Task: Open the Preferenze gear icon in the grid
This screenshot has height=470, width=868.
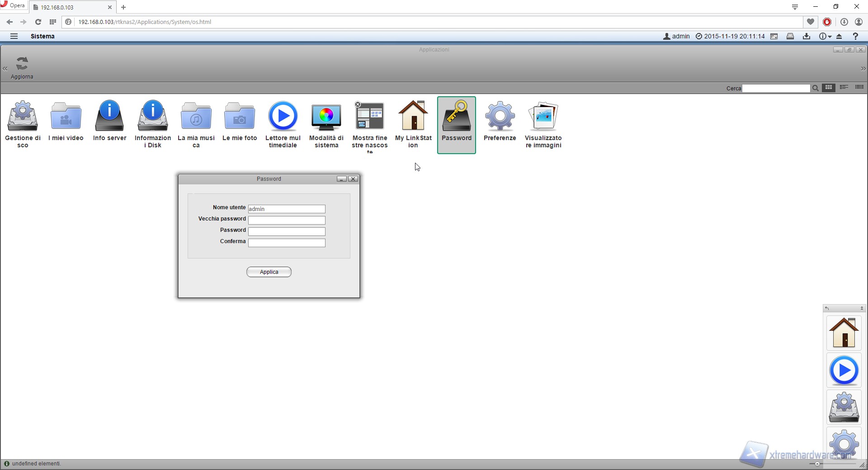Action: 500,117
